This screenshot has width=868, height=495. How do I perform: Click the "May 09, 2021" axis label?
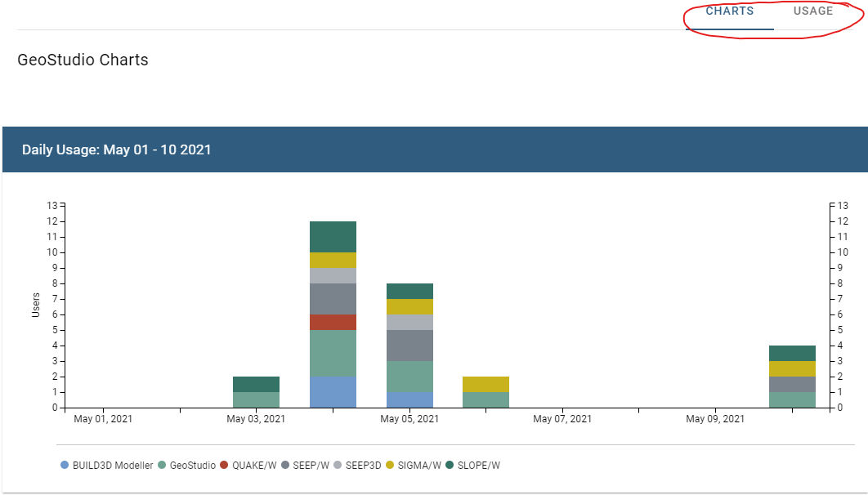[715, 419]
